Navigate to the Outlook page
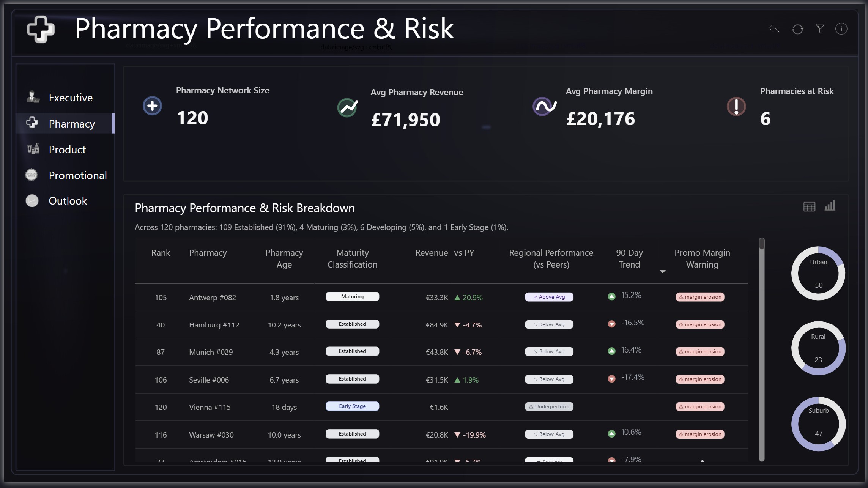 point(68,201)
